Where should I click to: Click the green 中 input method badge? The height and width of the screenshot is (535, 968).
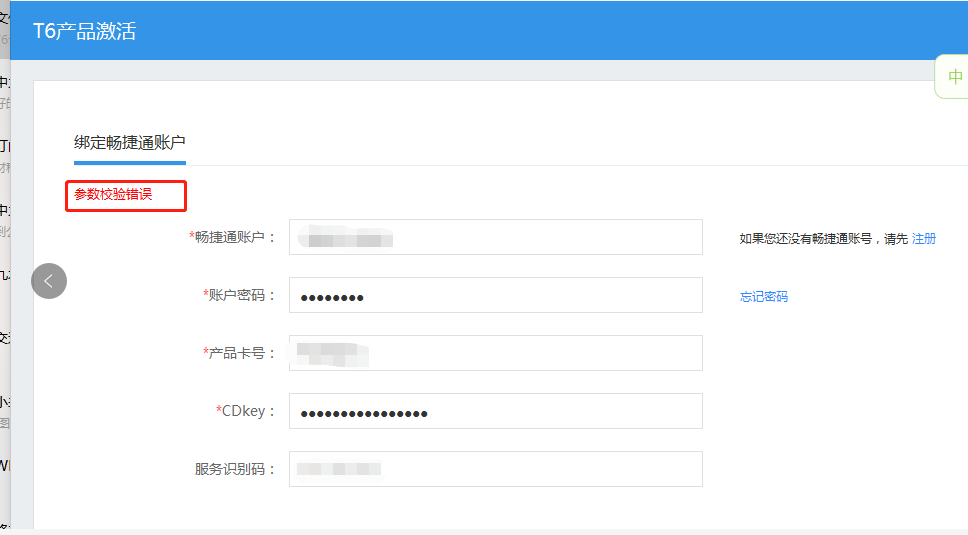[x=954, y=77]
